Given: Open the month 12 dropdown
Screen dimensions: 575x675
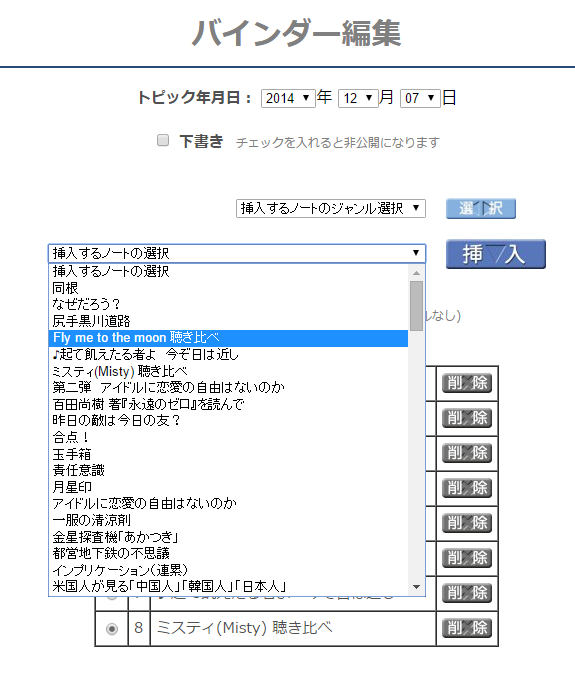Looking at the screenshot, I should (x=358, y=98).
